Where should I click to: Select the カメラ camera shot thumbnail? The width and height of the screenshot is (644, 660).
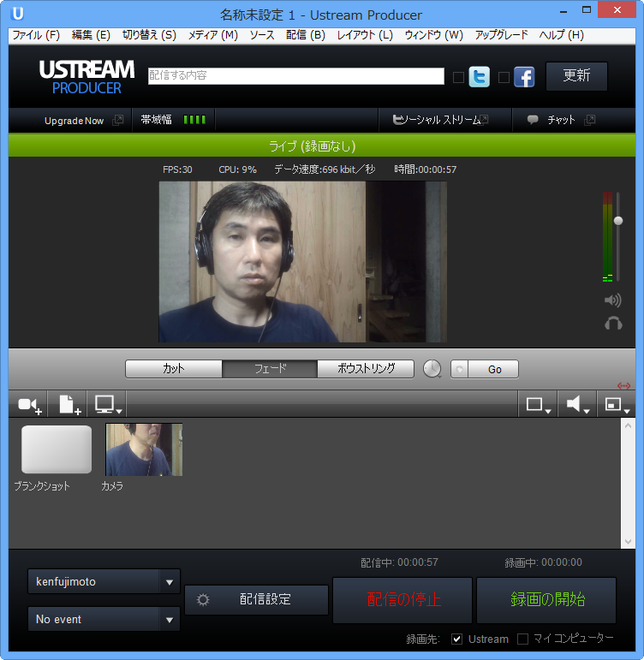(x=144, y=449)
